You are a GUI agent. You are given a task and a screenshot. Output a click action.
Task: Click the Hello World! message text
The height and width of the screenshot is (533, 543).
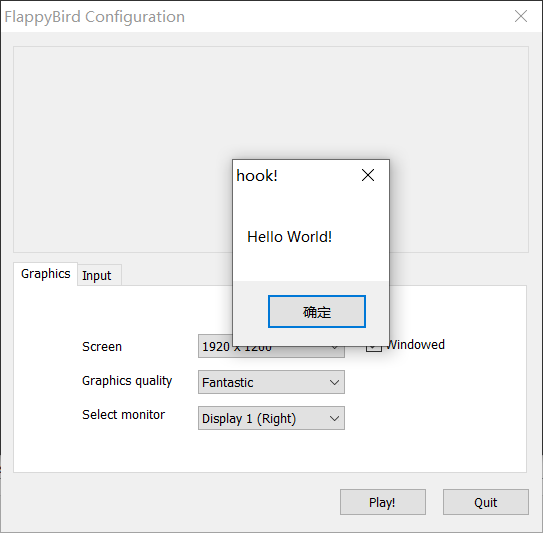coord(290,237)
